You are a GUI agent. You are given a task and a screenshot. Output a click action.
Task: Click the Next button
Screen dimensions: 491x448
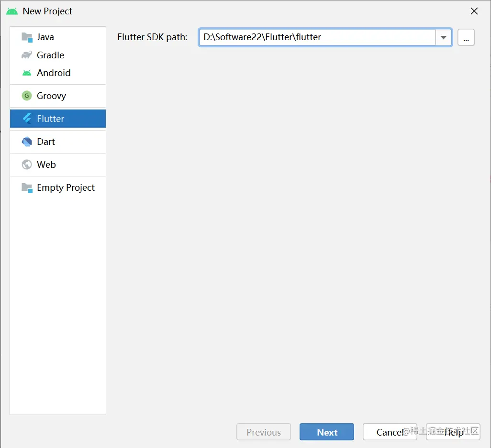pyautogui.click(x=326, y=432)
